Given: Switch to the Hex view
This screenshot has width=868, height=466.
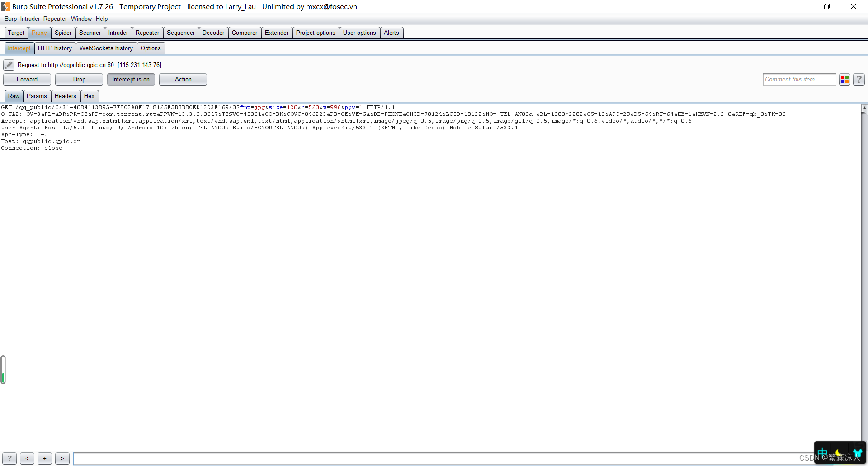Looking at the screenshot, I should coord(89,96).
